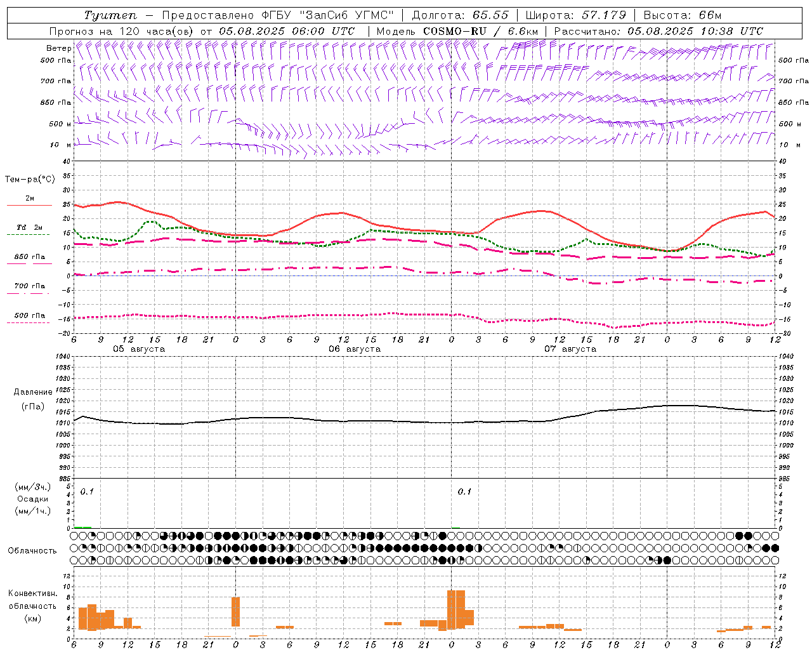Click the 'Давление' pressure panel label
This screenshot has height=650, width=812.
[x=33, y=392]
